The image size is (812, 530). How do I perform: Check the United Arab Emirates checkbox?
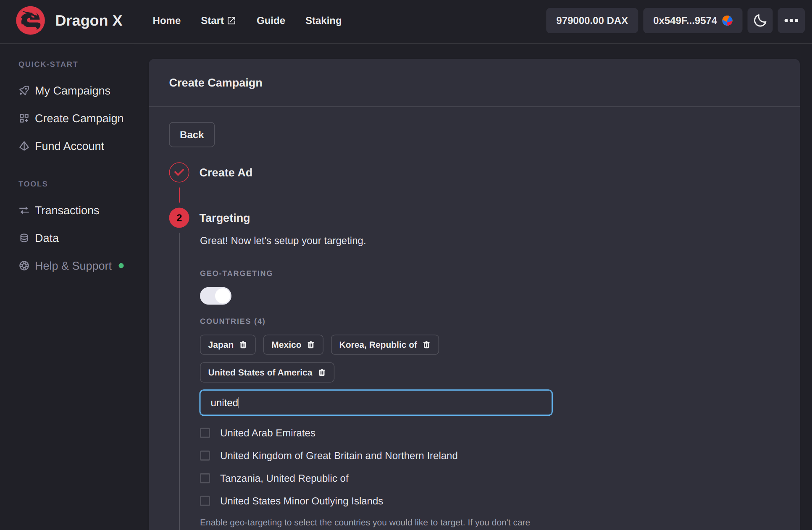pos(205,433)
